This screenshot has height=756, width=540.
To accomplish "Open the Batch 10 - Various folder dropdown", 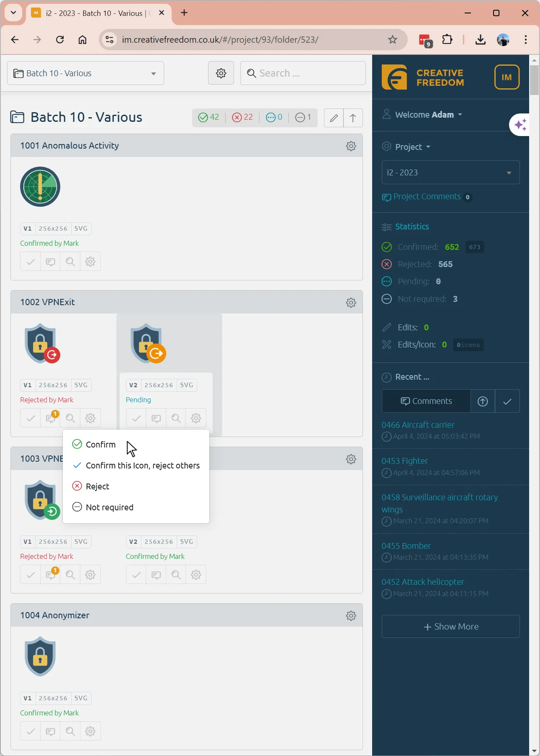I will 85,73.
